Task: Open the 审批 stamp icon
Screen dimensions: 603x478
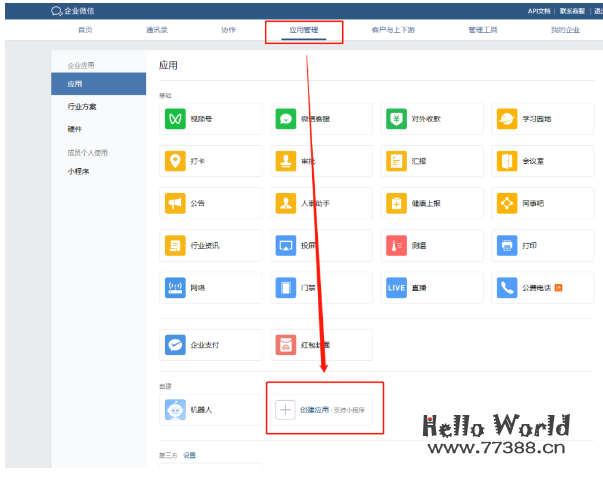Action: [x=286, y=161]
